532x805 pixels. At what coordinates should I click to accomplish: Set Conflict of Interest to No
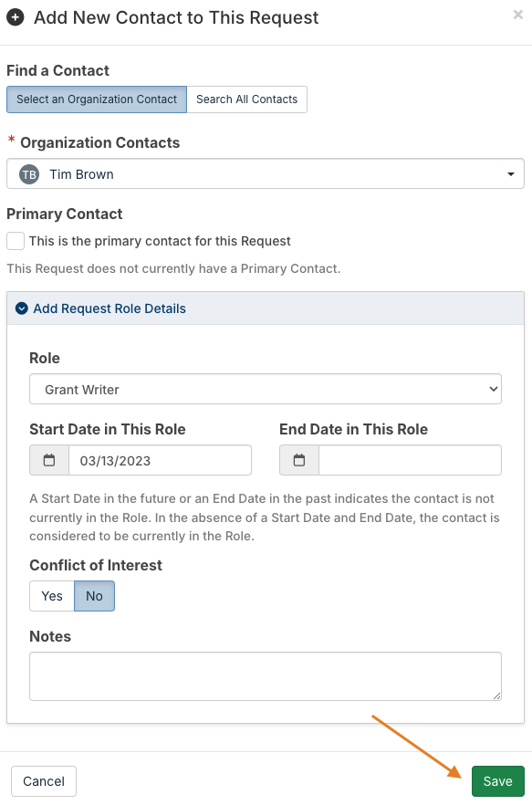(x=95, y=596)
